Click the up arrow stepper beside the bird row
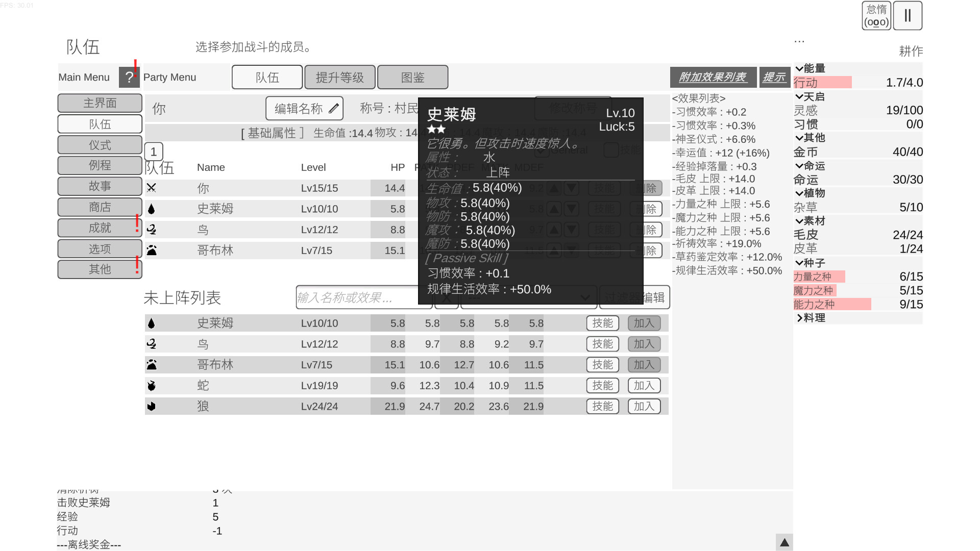Screen dimensions: 980x551 tap(555, 229)
